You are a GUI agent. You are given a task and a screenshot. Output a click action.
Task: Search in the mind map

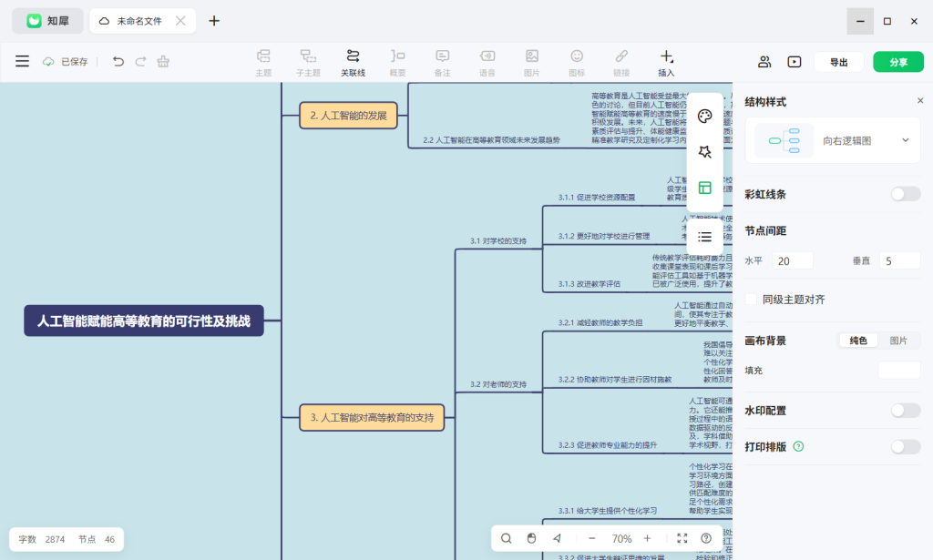click(x=506, y=538)
